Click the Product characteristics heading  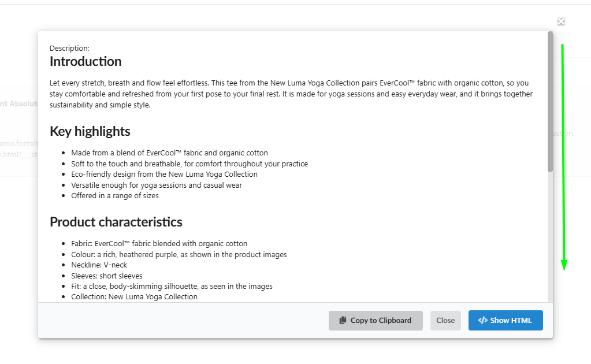[x=116, y=222]
